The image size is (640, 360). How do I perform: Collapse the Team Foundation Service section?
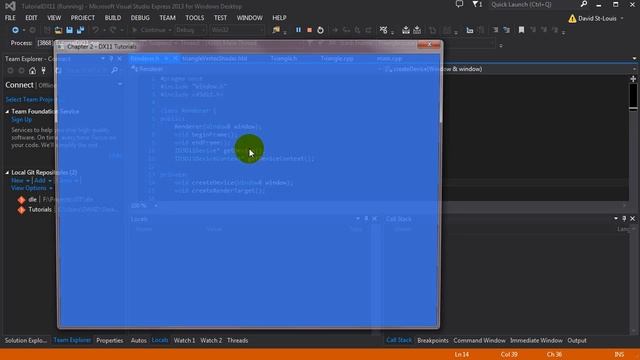pos(7,111)
